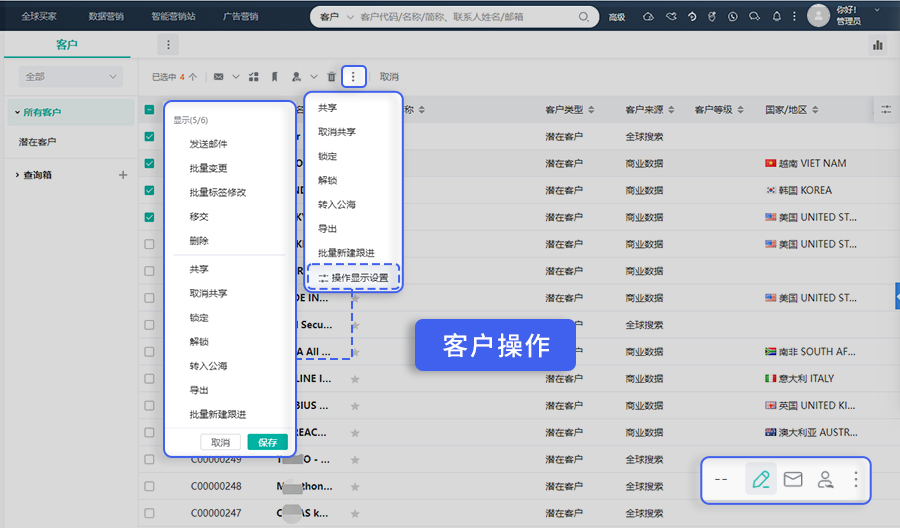Screen dimensions: 900x528
Task: Select 潜在客户 in the sidebar
Action: (37, 142)
